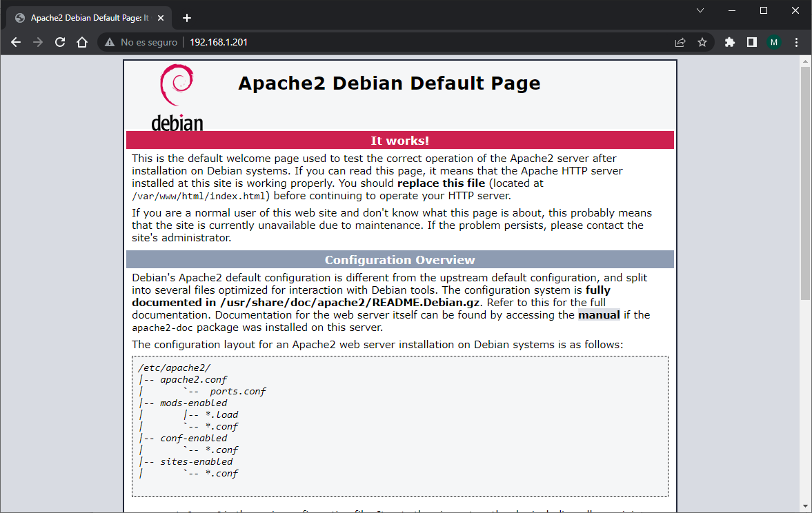
Task: Open the browser home page
Action: pyautogui.click(x=82, y=43)
